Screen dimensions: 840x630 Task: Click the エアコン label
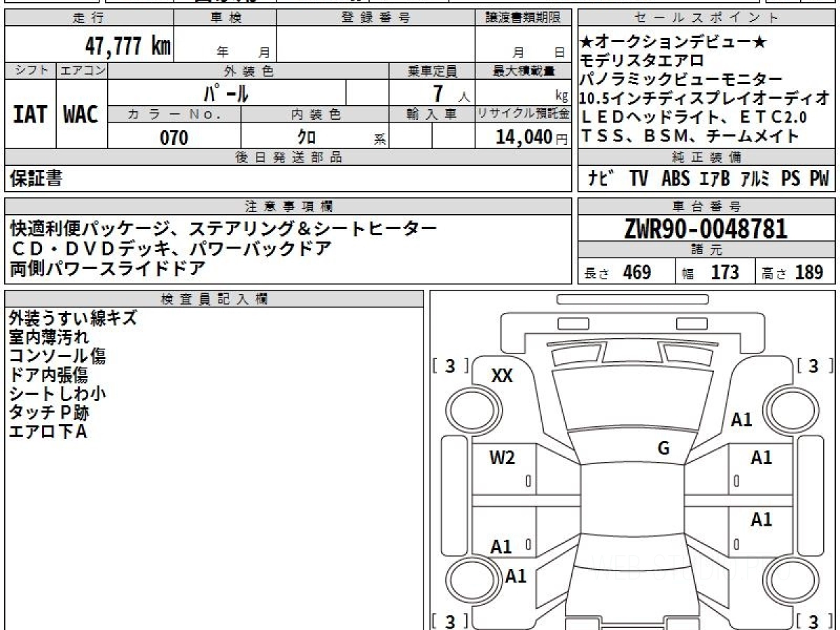(x=82, y=71)
